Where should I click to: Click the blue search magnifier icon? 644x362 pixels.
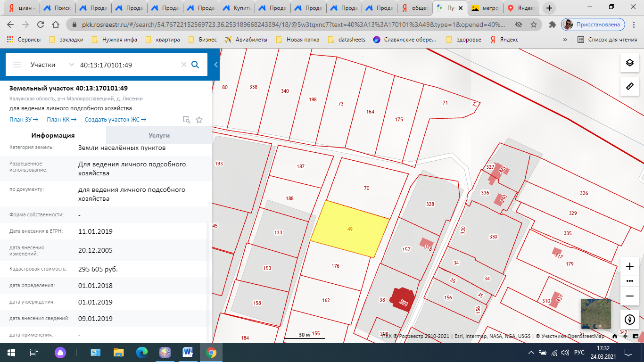pyautogui.click(x=195, y=65)
